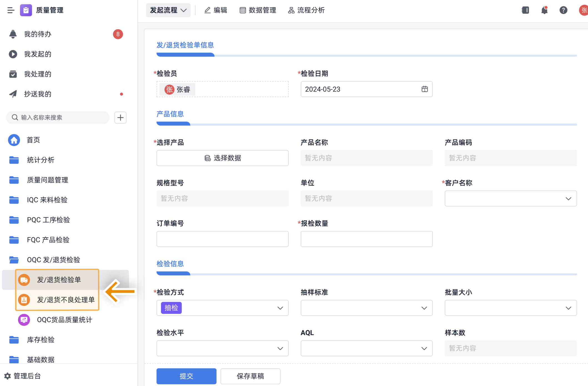Click the 保存草稿 button
The height and width of the screenshot is (386, 588).
click(x=250, y=376)
